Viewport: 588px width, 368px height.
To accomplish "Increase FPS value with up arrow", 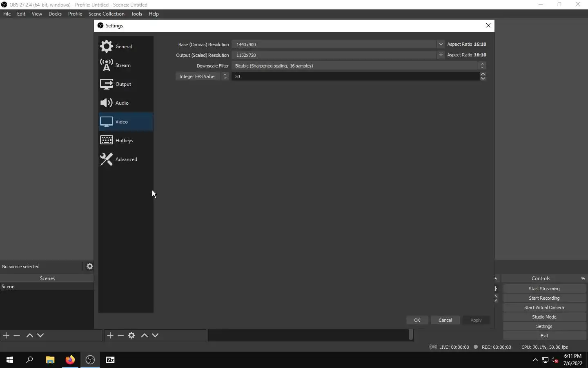I will point(483,74).
